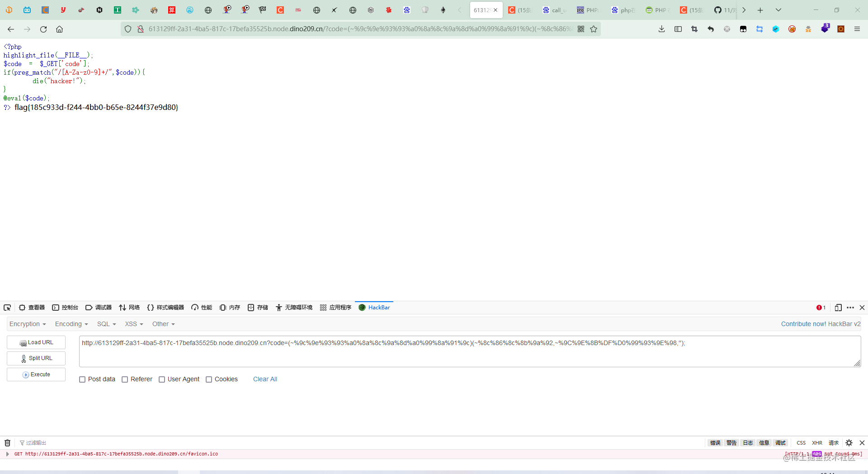Open the Memory tab

pyautogui.click(x=230, y=308)
